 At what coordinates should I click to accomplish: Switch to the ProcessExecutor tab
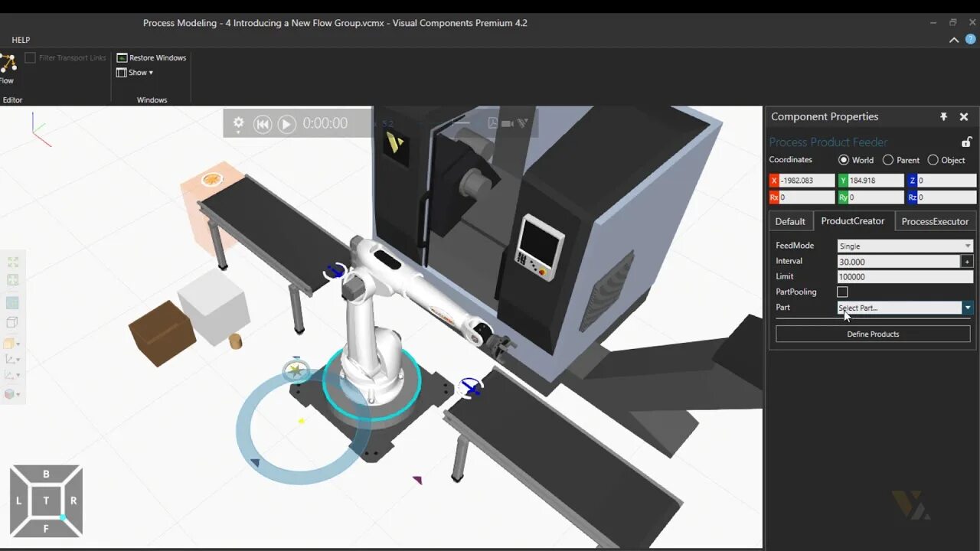pyautogui.click(x=935, y=221)
